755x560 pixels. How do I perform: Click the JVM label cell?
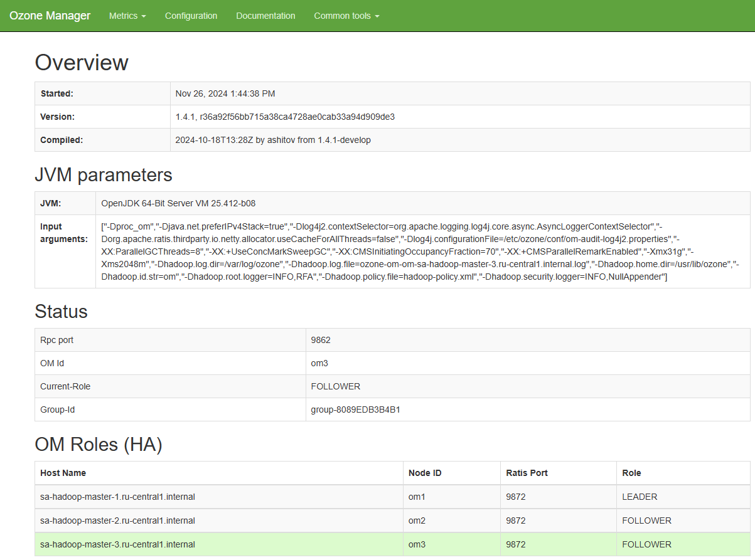[x=65, y=203]
